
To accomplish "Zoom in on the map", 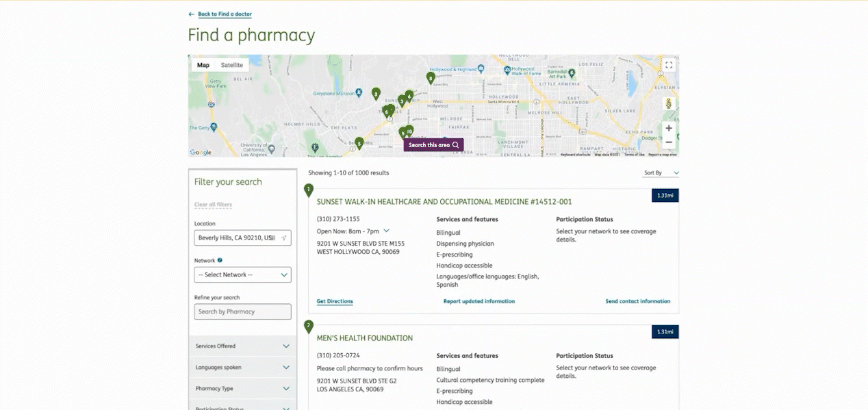I will point(669,128).
